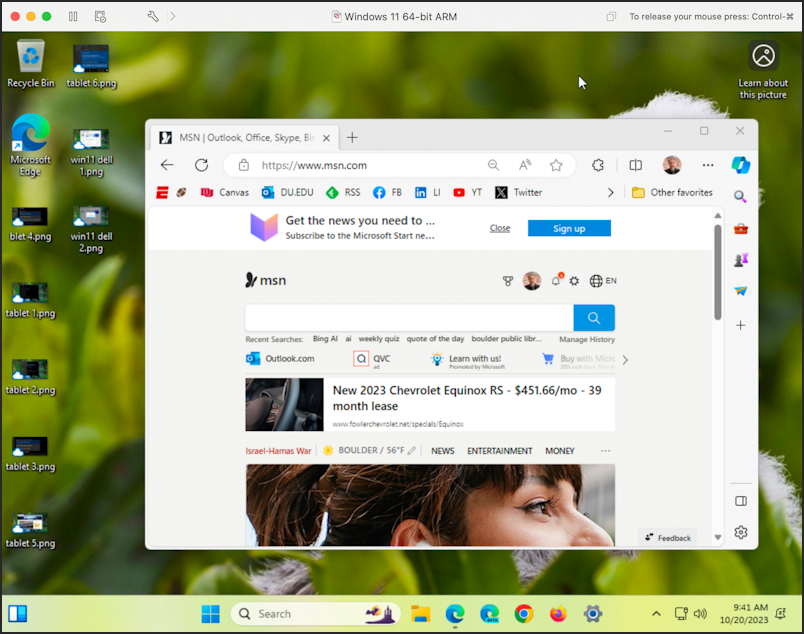Viewport: 804px width, 634px height.
Task: Click the blue MSN search button
Action: (594, 318)
